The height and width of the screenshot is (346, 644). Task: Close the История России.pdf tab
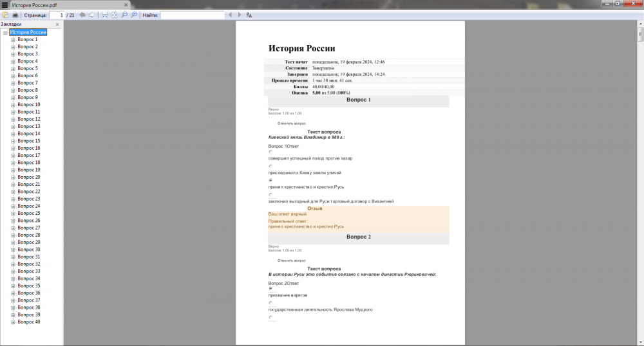click(126, 5)
